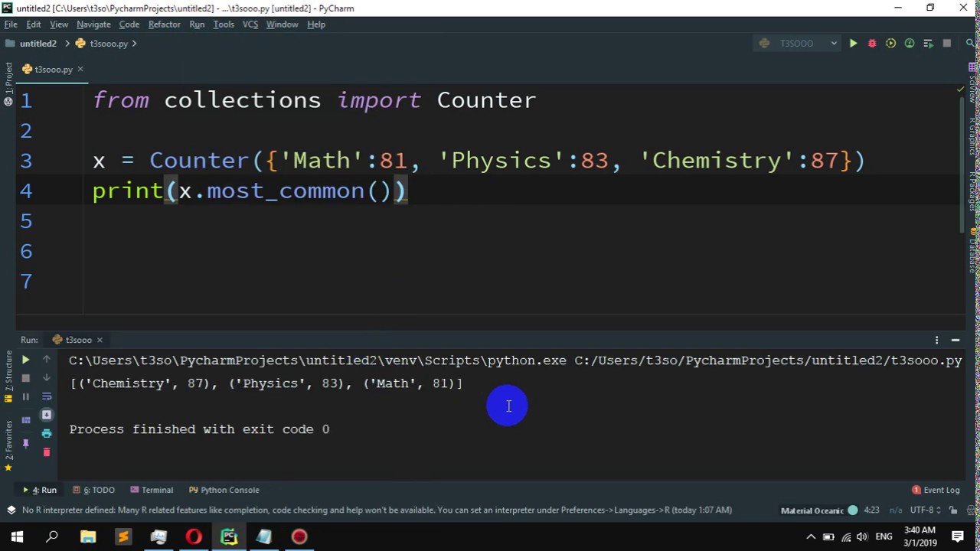This screenshot has height=551, width=980.
Task: Restore layout icon in Run panel
Action: [x=25, y=420]
